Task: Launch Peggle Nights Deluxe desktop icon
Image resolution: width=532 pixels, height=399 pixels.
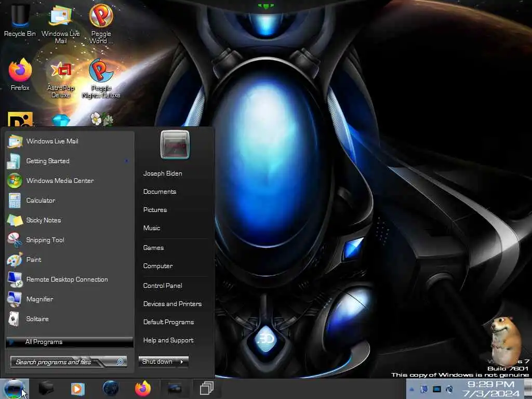Action: tap(101, 79)
